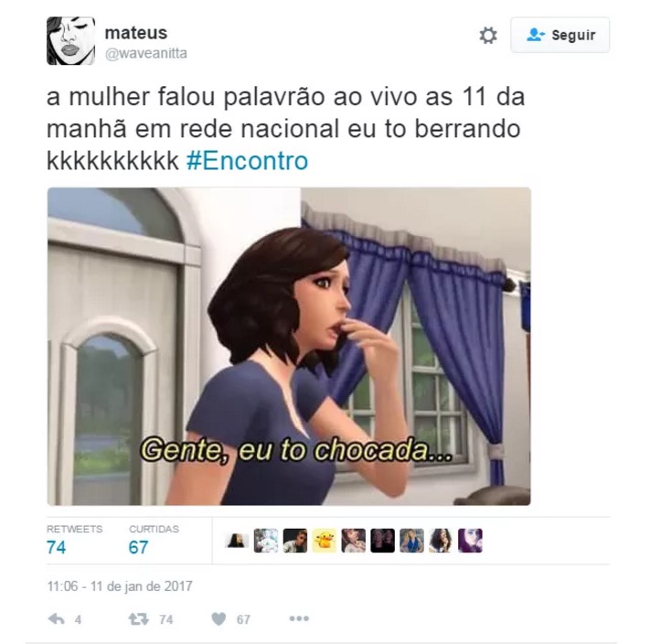Image resolution: width=661 pixels, height=644 pixels.
Task: Click the reply arrow icon
Action: (57, 619)
